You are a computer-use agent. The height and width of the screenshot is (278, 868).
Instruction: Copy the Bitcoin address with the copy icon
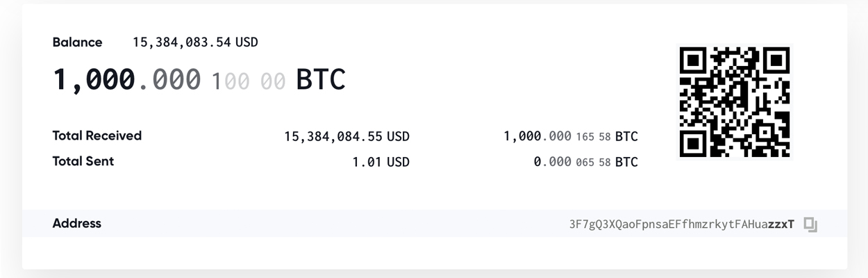click(x=810, y=224)
